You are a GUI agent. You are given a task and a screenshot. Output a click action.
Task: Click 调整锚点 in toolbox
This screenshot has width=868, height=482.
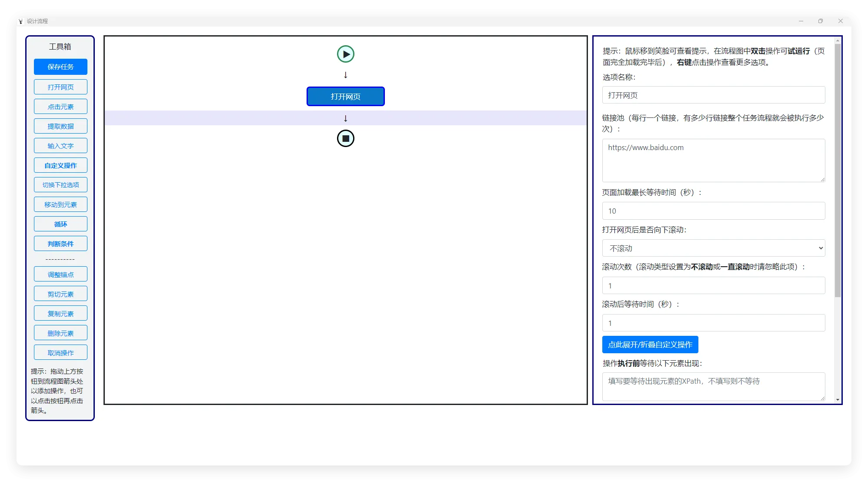tap(60, 274)
